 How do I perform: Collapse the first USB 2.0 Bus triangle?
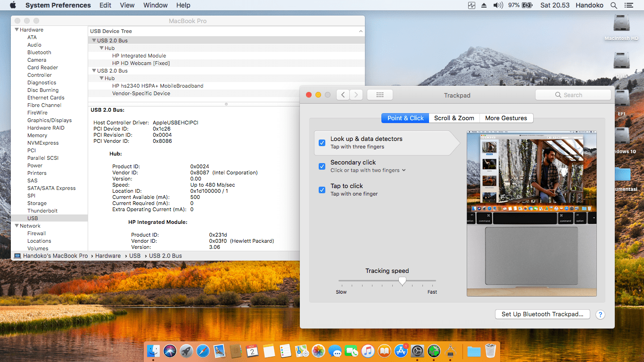point(93,41)
